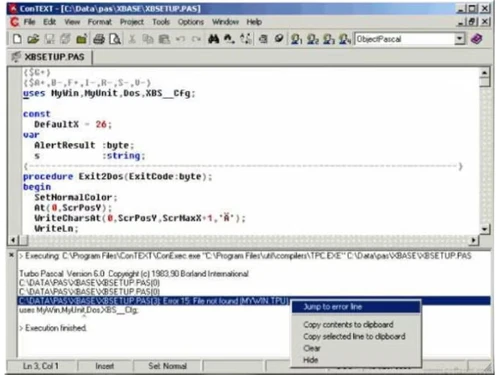Select the Error 15 File not found line
500x375 pixels.
(x=254, y=301)
